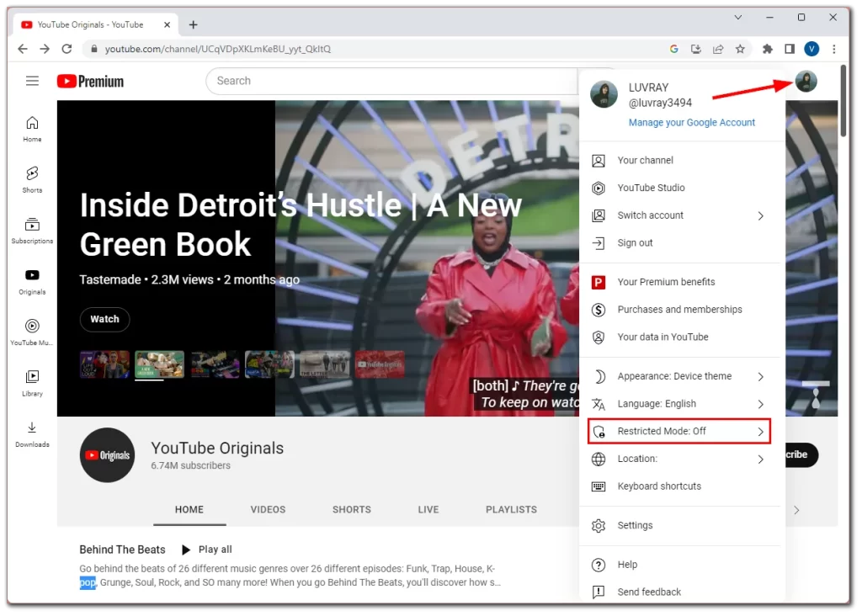Switch to the PLAYLISTS channel tab

pos(511,509)
